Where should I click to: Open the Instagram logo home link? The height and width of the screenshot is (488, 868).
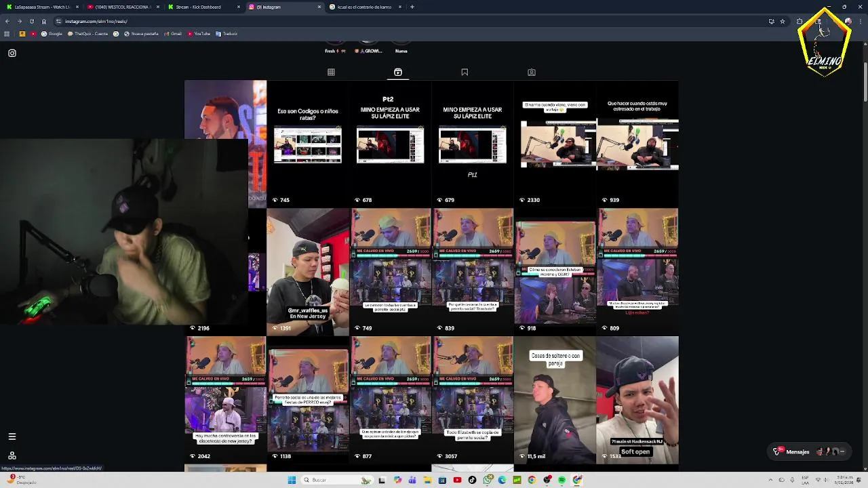click(12, 53)
